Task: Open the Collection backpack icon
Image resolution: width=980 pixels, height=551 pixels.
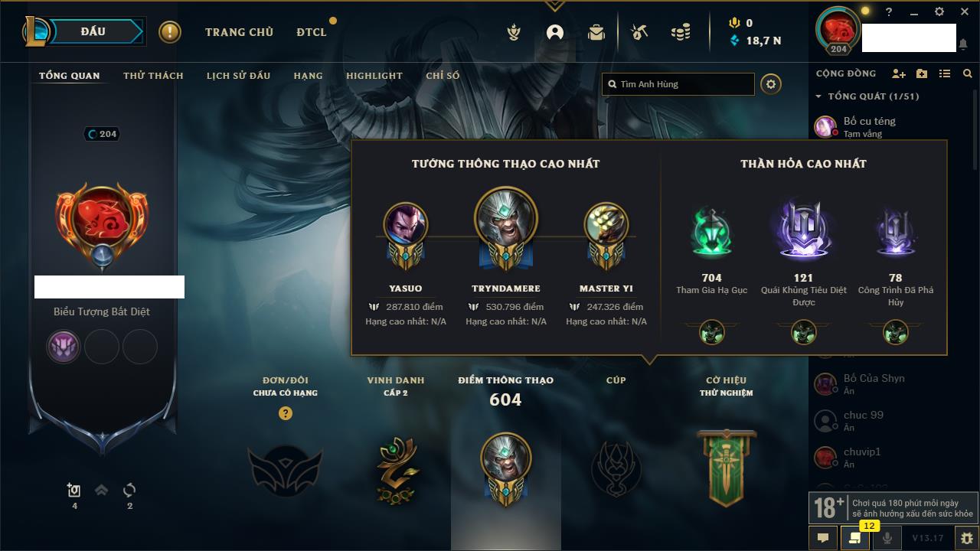Action: (x=596, y=32)
